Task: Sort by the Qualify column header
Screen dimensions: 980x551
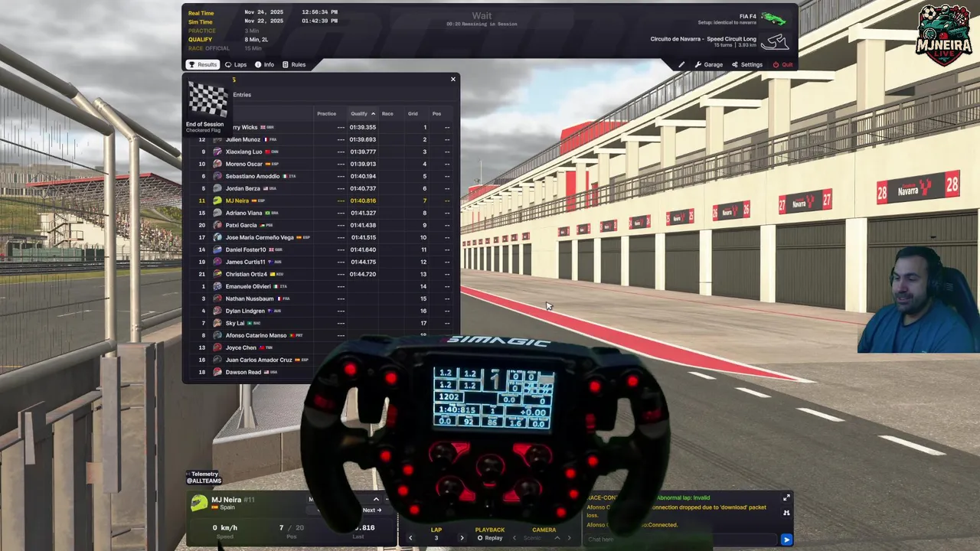Action: (x=362, y=113)
